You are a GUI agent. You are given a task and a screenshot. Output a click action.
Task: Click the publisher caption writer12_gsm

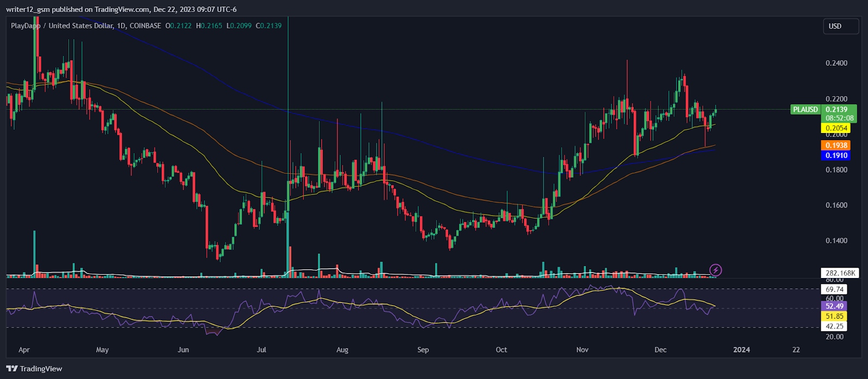[28, 9]
